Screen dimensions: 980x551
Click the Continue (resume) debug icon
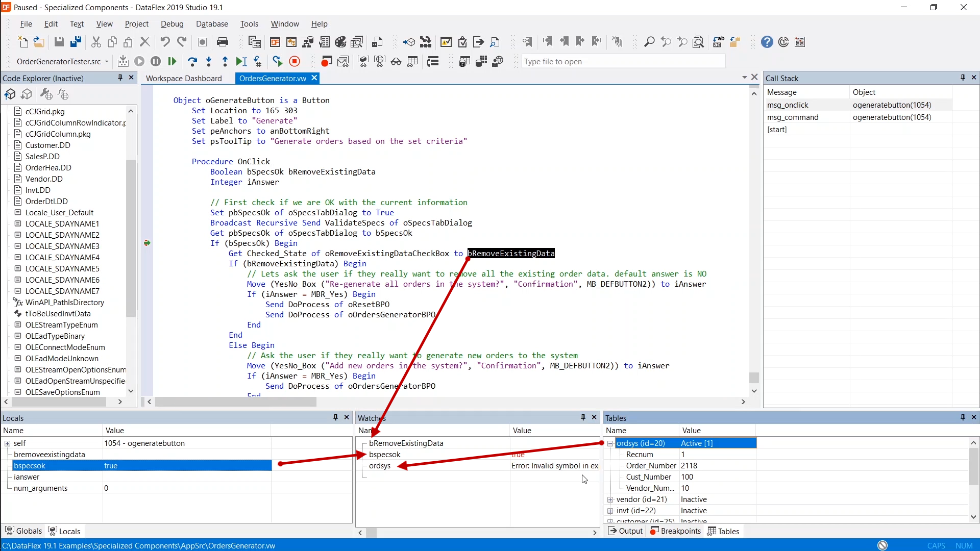tap(172, 62)
